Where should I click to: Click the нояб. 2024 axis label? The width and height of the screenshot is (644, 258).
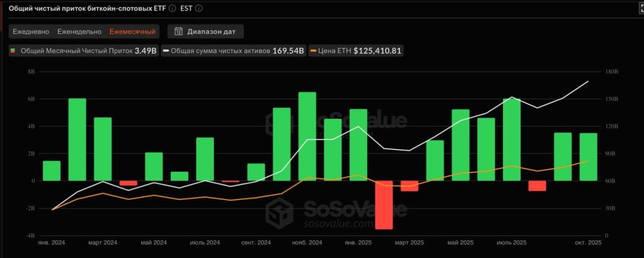(x=307, y=243)
